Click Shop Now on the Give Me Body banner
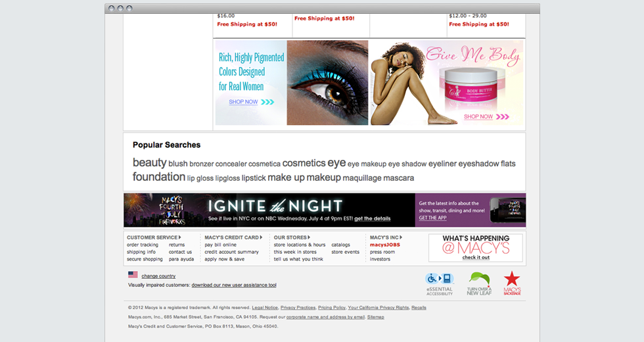This screenshot has width=644, height=342. pyautogui.click(x=478, y=117)
